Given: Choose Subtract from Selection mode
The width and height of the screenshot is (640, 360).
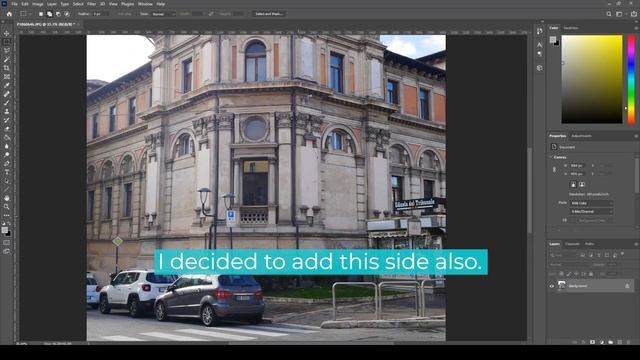Looking at the screenshot, I should pos(58,14).
